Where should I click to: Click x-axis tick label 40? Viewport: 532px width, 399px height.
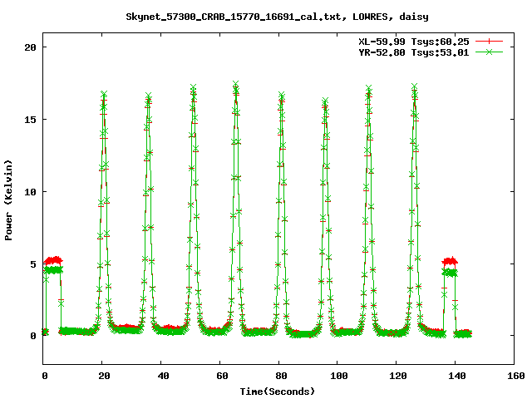(163, 376)
